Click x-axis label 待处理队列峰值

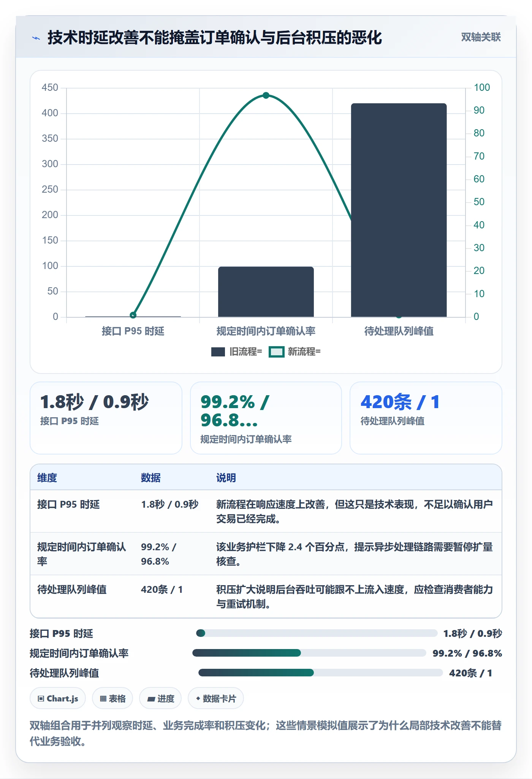point(399,331)
